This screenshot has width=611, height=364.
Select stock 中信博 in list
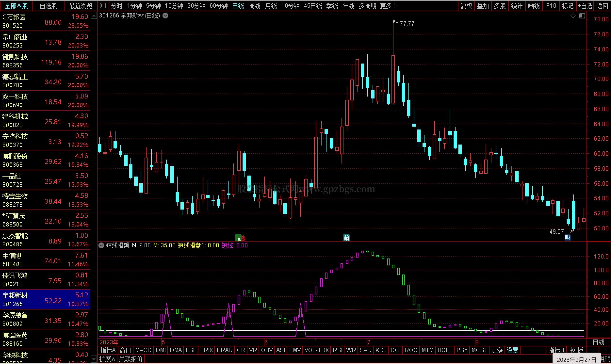[45, 260]
